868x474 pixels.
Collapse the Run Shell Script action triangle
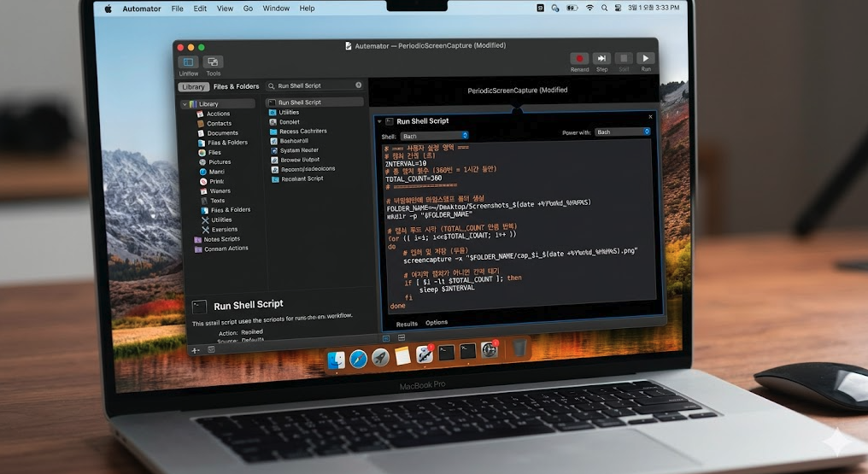click(x=379, y=121)
